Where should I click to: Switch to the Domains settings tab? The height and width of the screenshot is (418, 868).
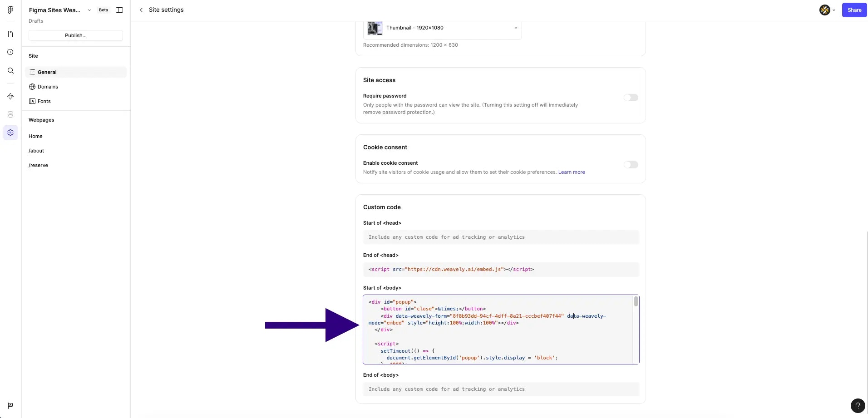point(48,86)
